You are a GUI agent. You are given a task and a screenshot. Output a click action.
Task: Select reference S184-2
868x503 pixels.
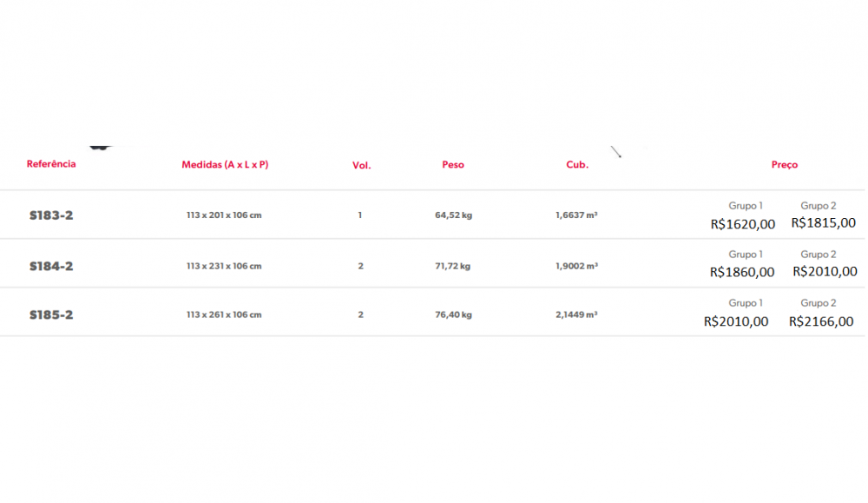pyautogui.click(x=51, y=266)
